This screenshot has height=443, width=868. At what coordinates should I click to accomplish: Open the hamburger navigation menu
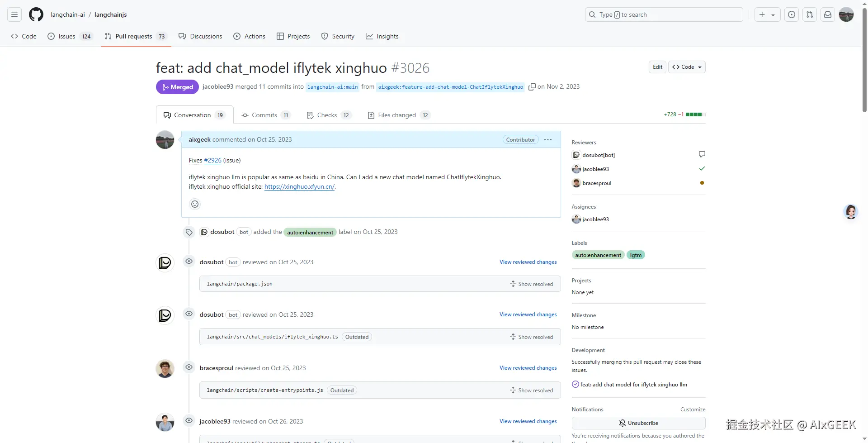coord(14,14)
